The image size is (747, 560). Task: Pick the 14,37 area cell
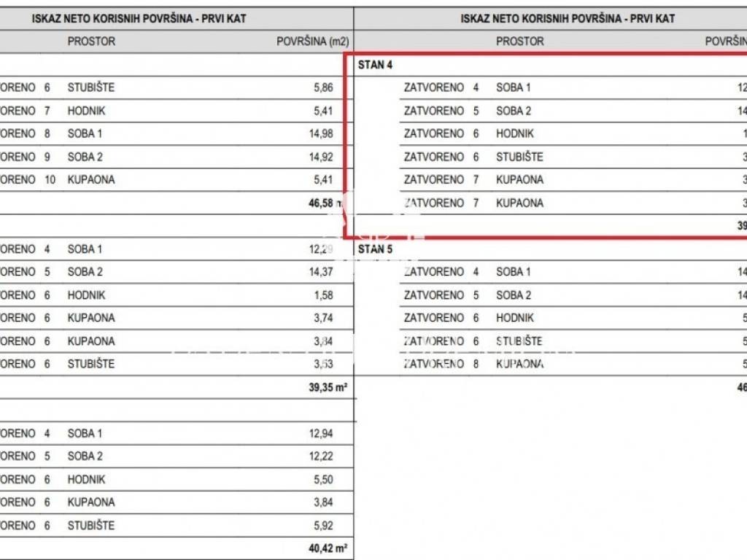pyautogui.click(x=320, y=272)
